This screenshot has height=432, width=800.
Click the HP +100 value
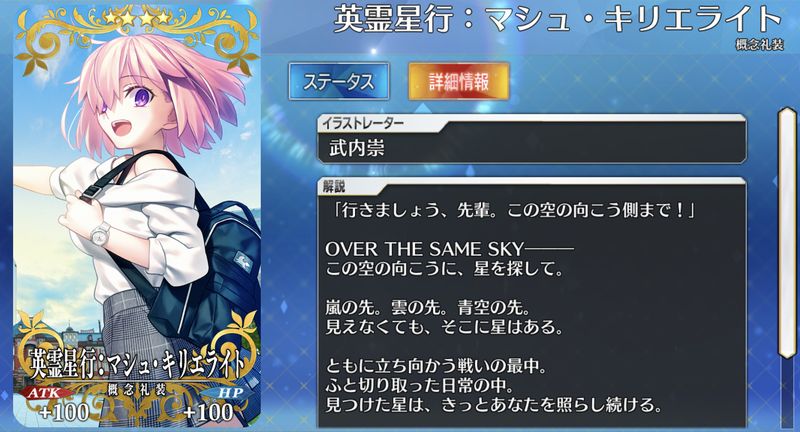[208, 412]
